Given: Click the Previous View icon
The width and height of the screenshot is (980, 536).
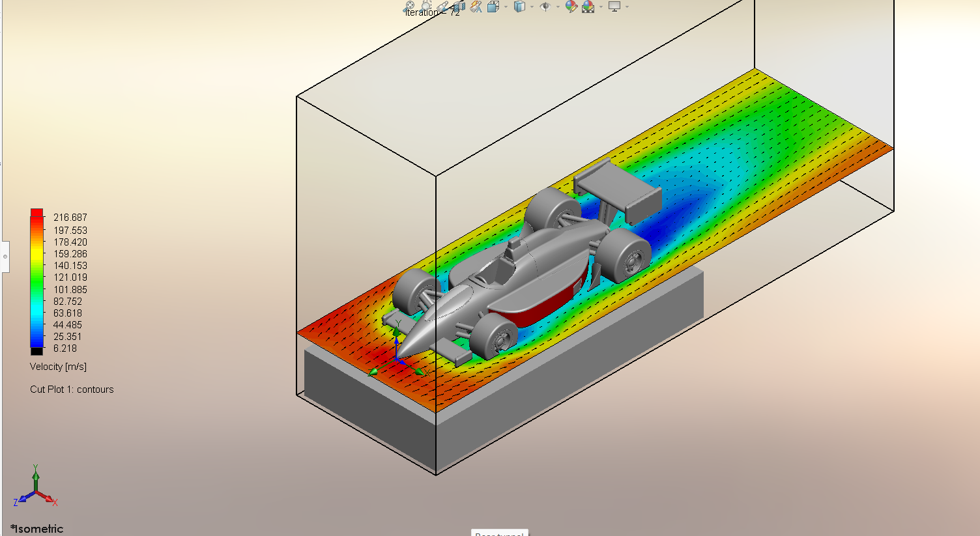Looking at the screenshot, I should pos(442,7).
